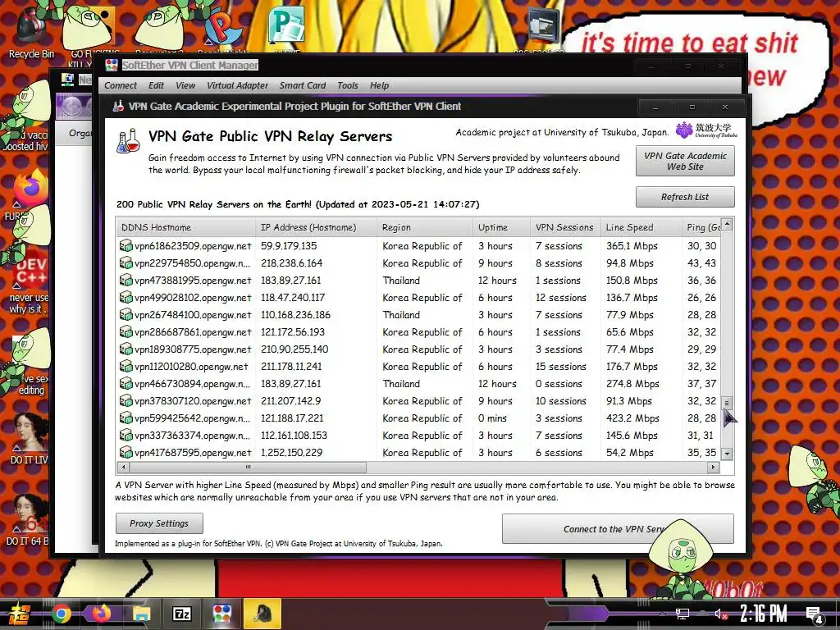
Task: Click the 274.8 Mbps line speed cell
Action: pyautogui.click(x=632, y=384)
